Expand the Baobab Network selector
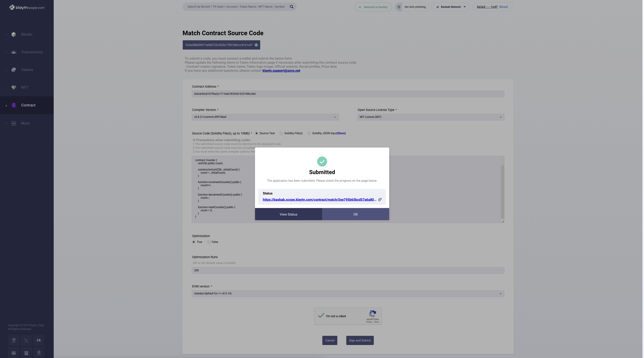 [x=451, y=7]
